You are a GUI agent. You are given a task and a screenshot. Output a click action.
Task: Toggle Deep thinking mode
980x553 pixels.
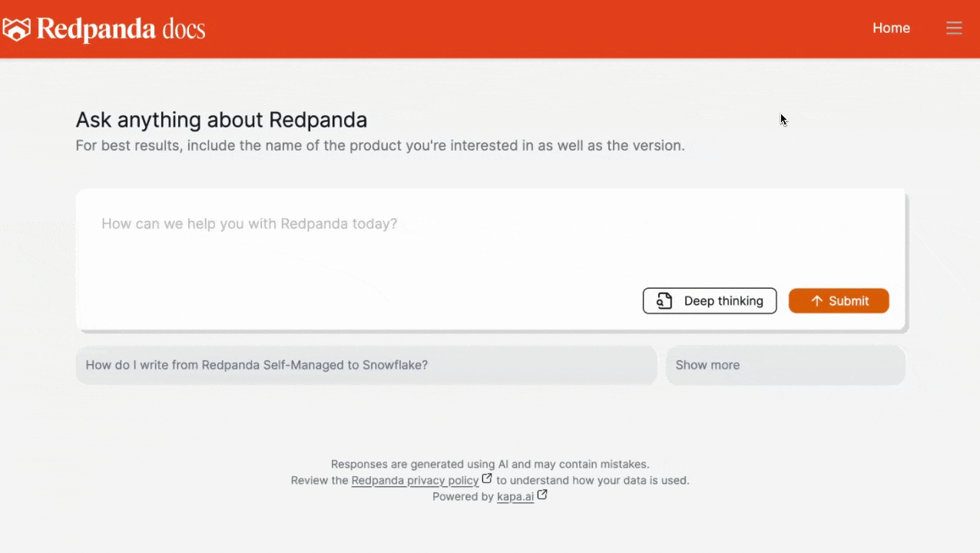[x=710, y=301]
